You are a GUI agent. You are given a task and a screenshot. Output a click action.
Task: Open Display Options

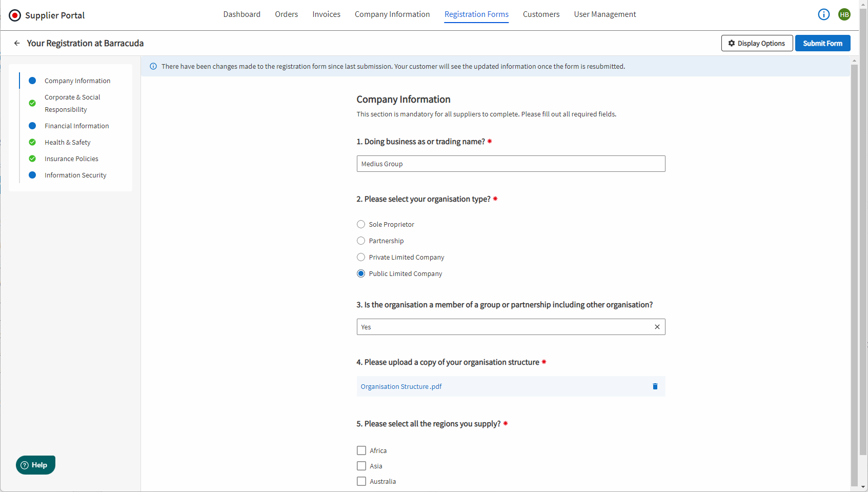pyautogui.click(x=757, y=43)
